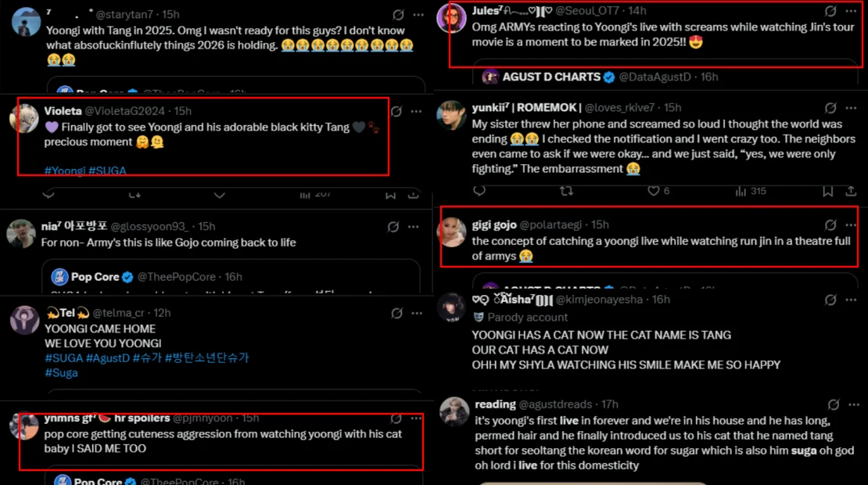
Task: Visit the @polartaegi profile handle
Action: tap(554, 225)
